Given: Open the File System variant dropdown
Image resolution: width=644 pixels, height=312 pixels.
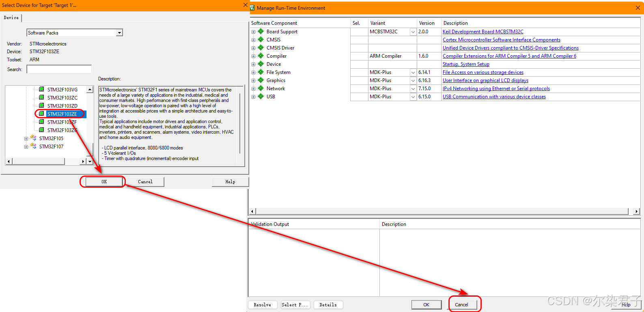Looking at the screenshot, I should click(413, 72).
